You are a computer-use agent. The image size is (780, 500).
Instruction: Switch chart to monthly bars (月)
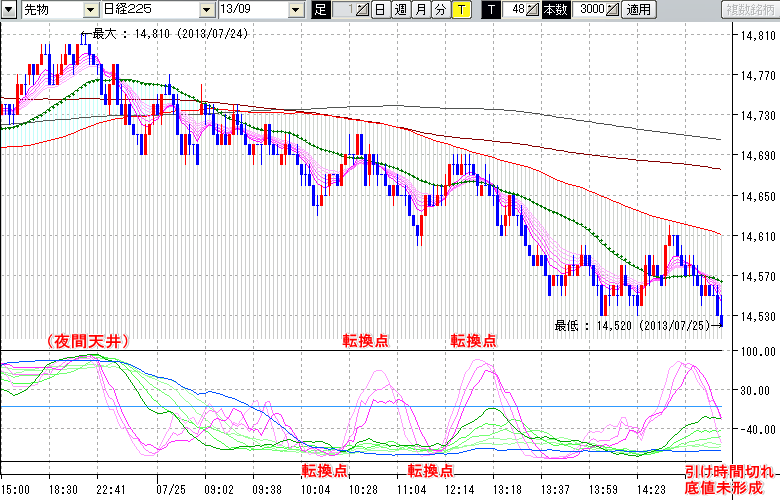click(420, 10)
